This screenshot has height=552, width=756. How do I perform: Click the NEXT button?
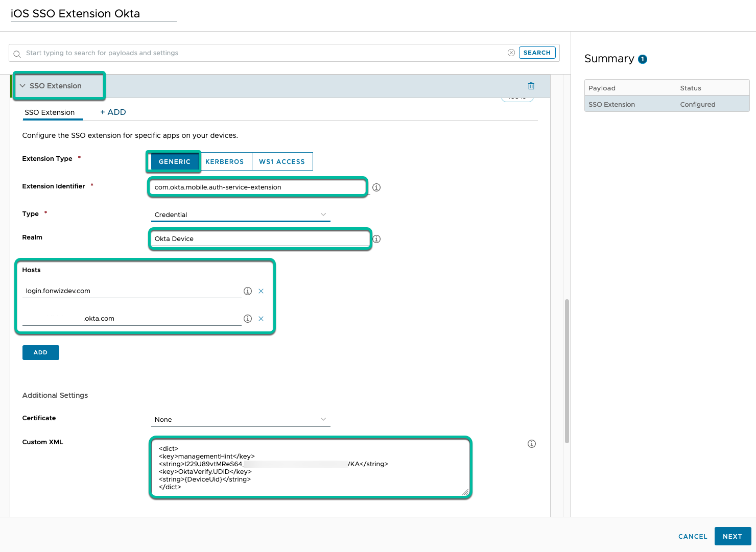[732, 536]
